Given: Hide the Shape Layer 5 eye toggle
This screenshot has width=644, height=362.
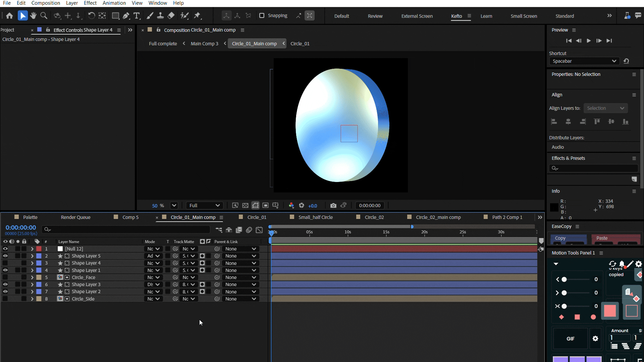Looking at the screenshot, I should click(5, 256).
